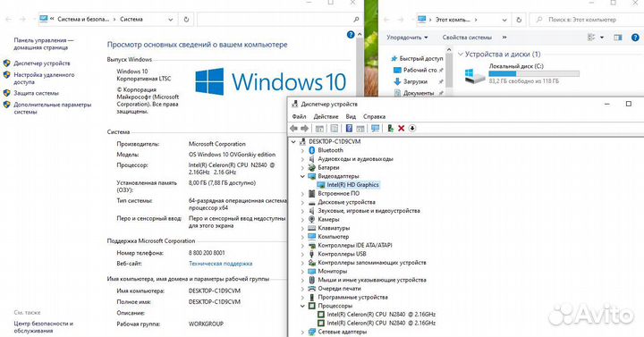Open the Упорядочить dropdown in Explorer
644x337 pixels.
tap(408, 38)
